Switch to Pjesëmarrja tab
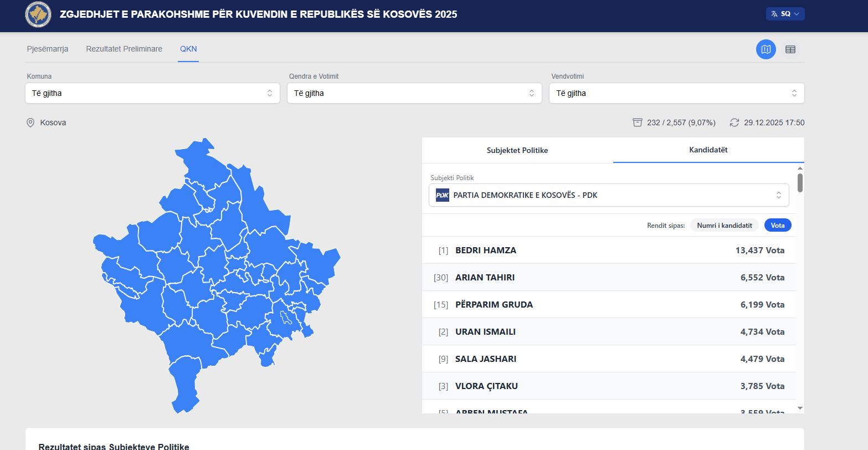The image size is (868, 450). click(x=48, y=49)
